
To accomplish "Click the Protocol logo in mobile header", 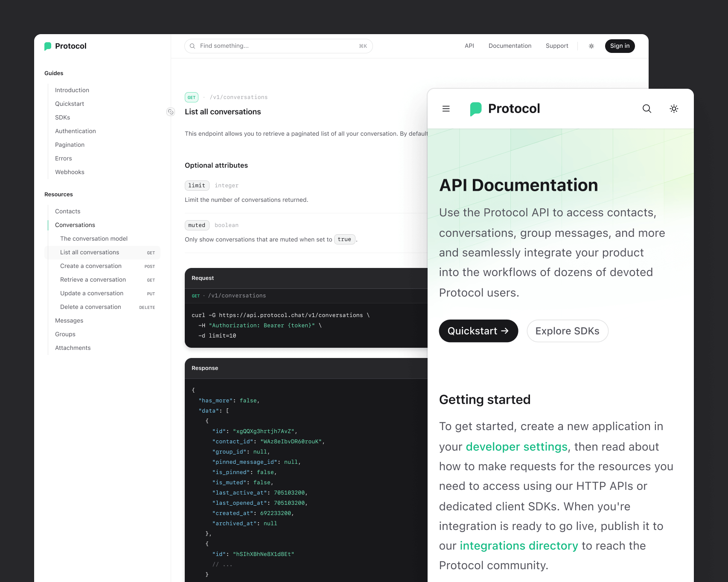I will pyautogui.click(x=505, y=109).
